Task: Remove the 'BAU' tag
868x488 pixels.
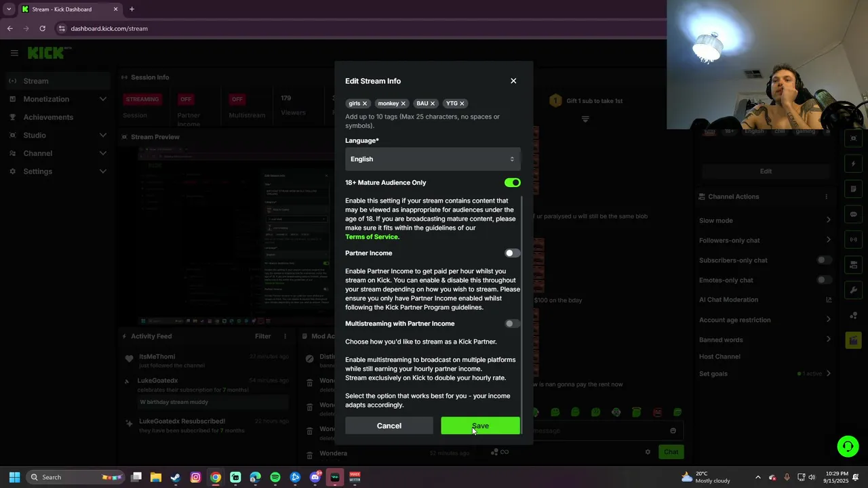Action: tap(433, 104)
